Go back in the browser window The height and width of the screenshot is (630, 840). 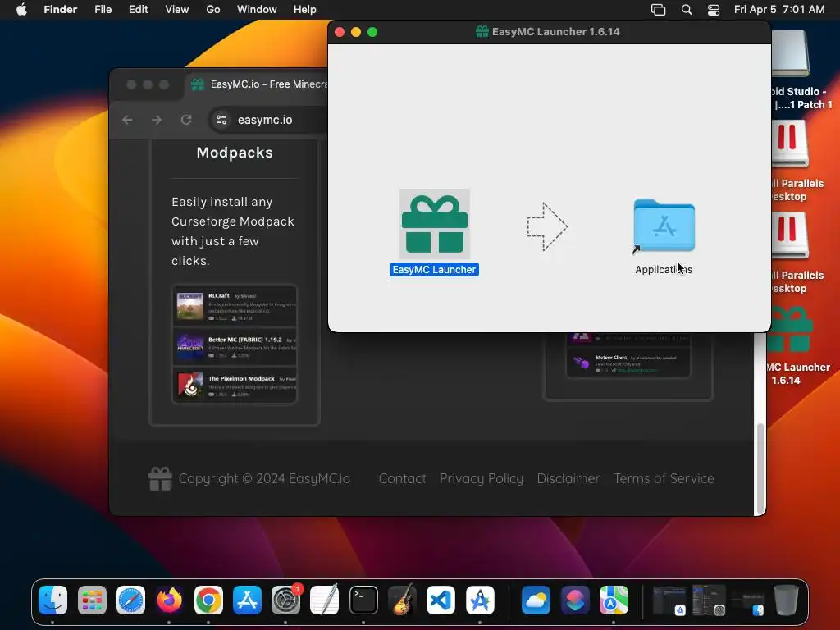point(127,120)
